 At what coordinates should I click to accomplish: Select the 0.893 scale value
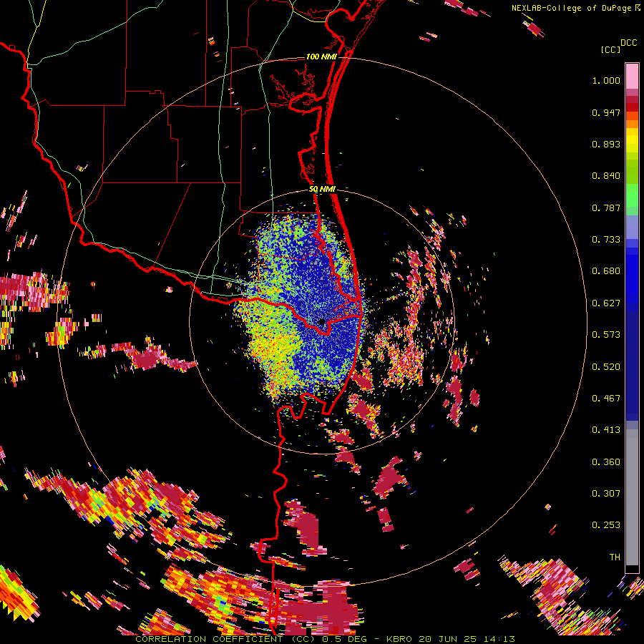point(606,144)
